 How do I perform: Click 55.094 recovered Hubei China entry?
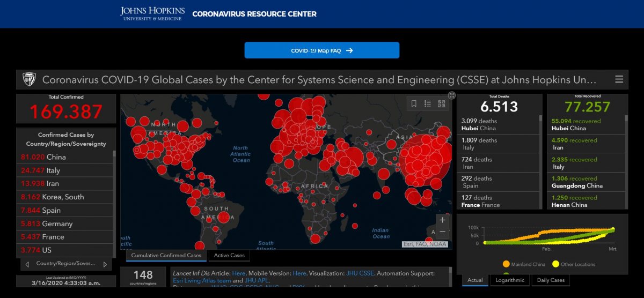coord(585,124)
